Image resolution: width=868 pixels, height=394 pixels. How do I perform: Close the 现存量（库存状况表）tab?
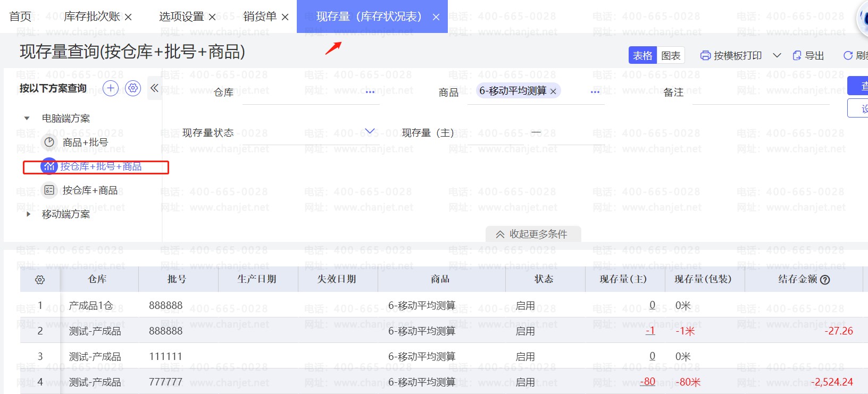436,17
